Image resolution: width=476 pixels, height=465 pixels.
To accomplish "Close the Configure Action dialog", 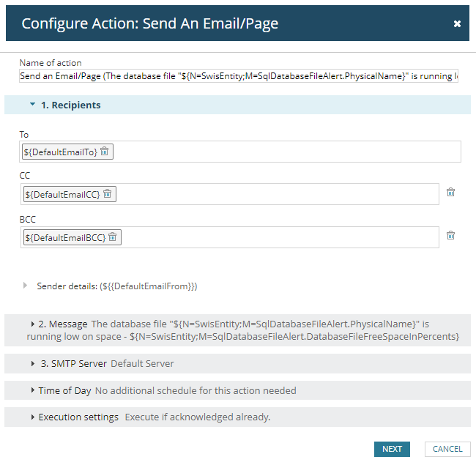I will pos(457,24).
